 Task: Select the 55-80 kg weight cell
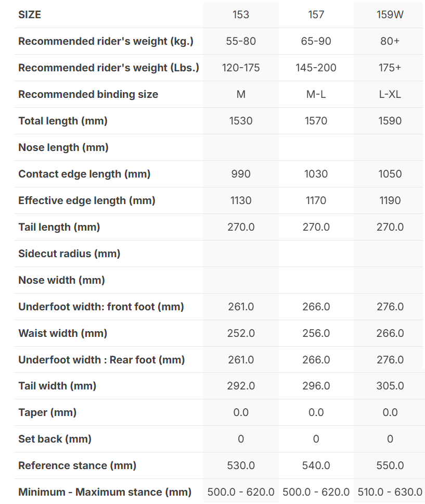coord(241,41)
